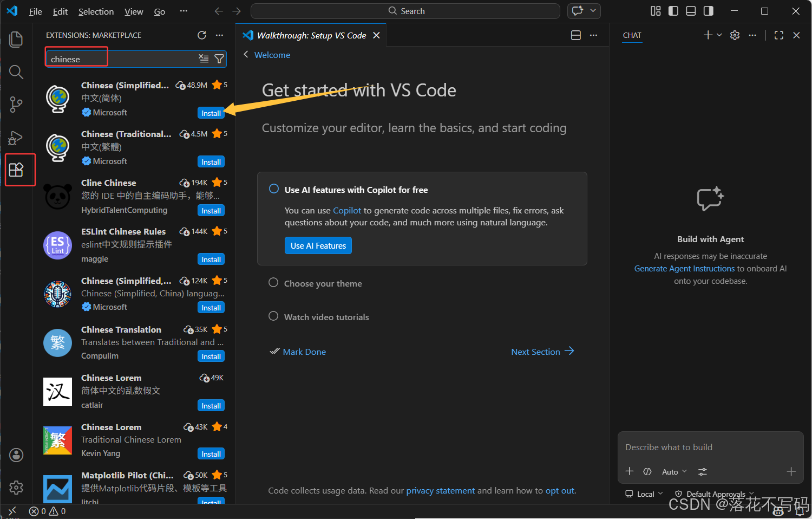Open the Customize Layout icon

(x=656, y=11)
